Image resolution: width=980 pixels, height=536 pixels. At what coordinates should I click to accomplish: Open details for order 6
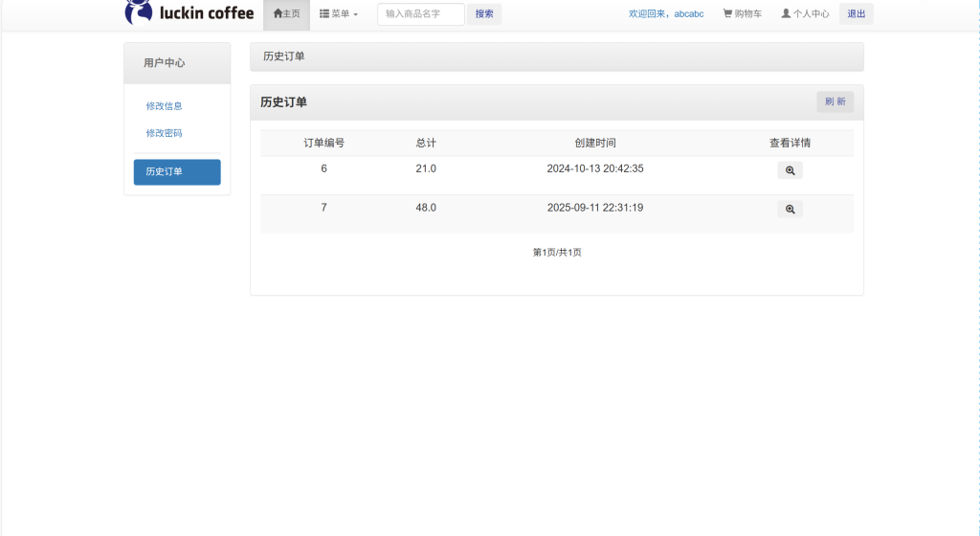click(x=790, y=170)
